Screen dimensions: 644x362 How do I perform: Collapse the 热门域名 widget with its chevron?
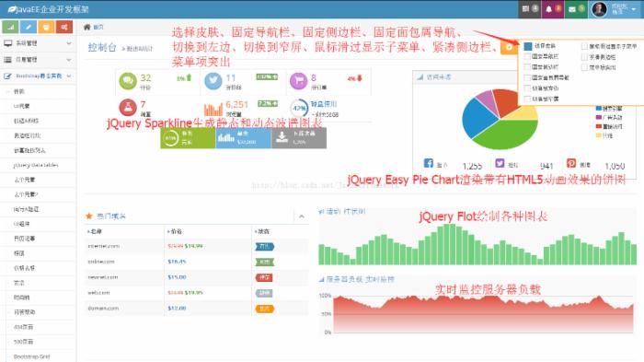pyautogui.click(x=302, y=216)
